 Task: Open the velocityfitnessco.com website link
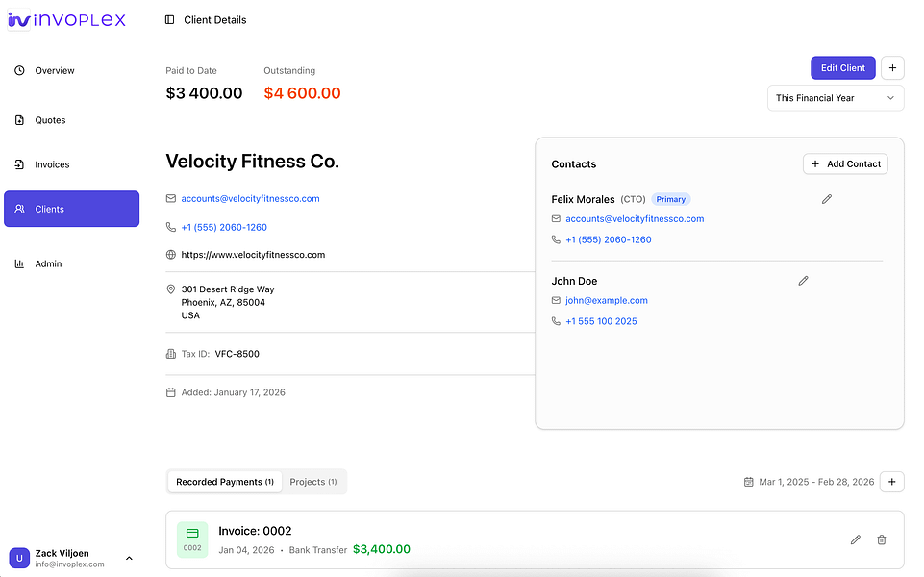click(253, 255)
